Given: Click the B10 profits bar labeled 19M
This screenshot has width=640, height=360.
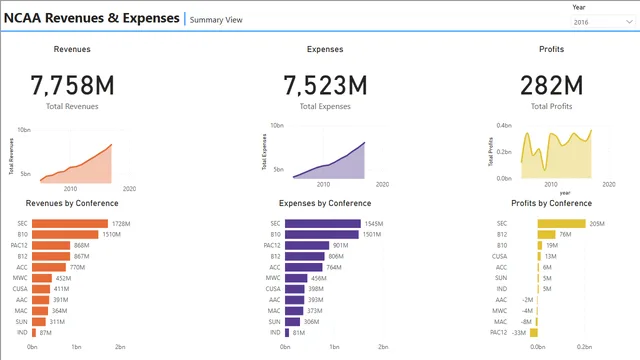Looking at the screenshot, I should click(x=540, y=245).
